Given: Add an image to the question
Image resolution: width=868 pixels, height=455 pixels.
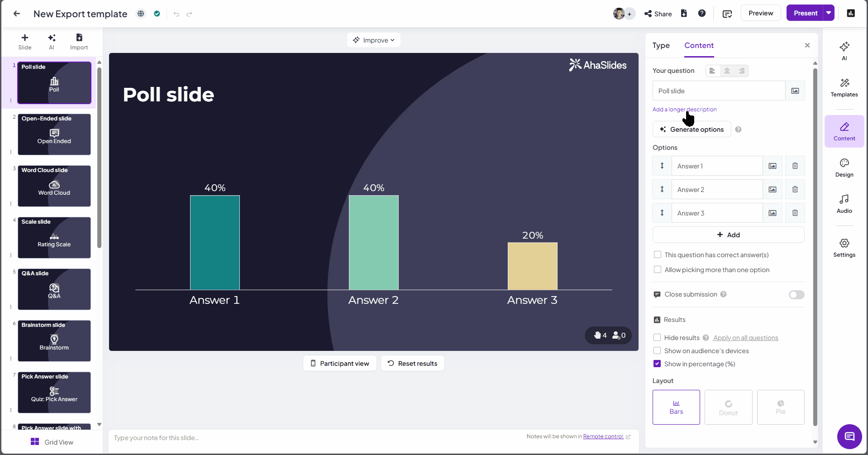Looking at the screenshot, I should (795, 91).
